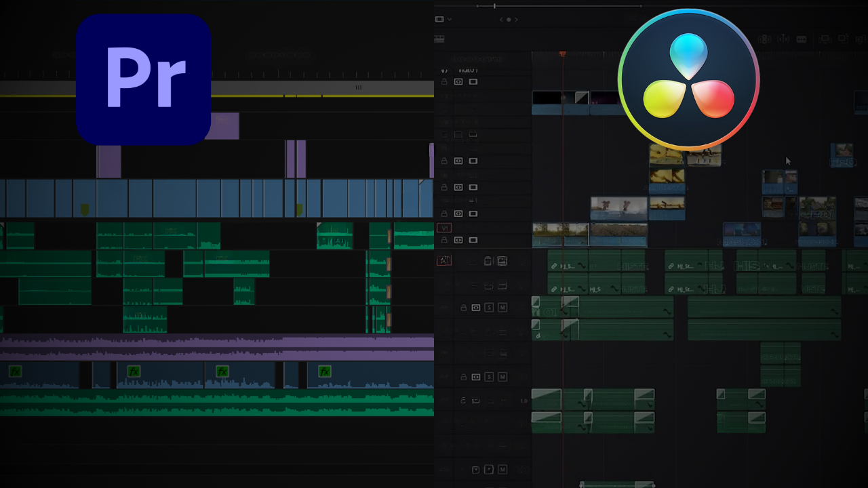Click leftmost fx badge in Premiere audio clip
This screenshot has width=868, height=488.
coord(15,371)
